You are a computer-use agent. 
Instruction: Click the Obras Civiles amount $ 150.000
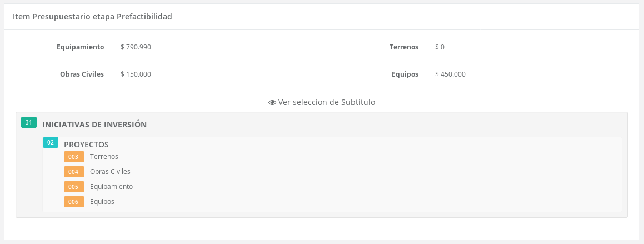coord(136,74)
